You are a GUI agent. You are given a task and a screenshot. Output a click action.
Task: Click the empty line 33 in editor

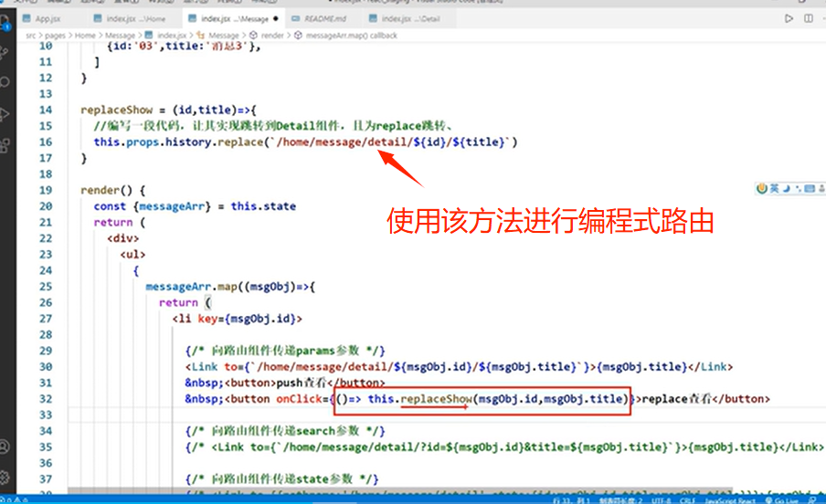(x=447, y=415)
